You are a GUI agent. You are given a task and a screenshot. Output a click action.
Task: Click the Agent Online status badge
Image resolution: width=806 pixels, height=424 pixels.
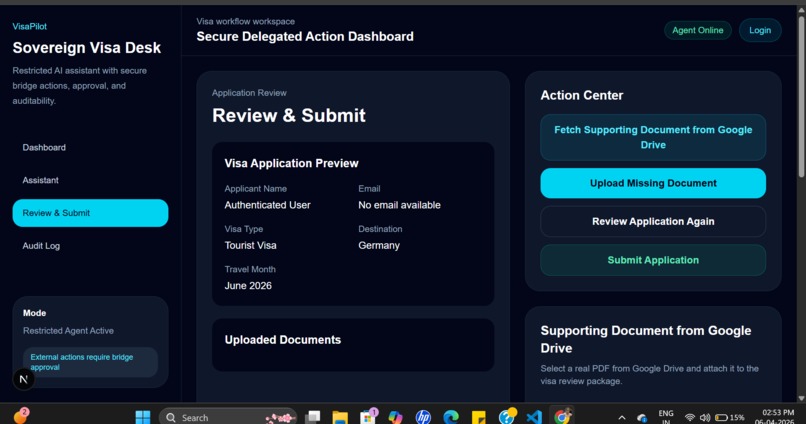pos(698,30)
